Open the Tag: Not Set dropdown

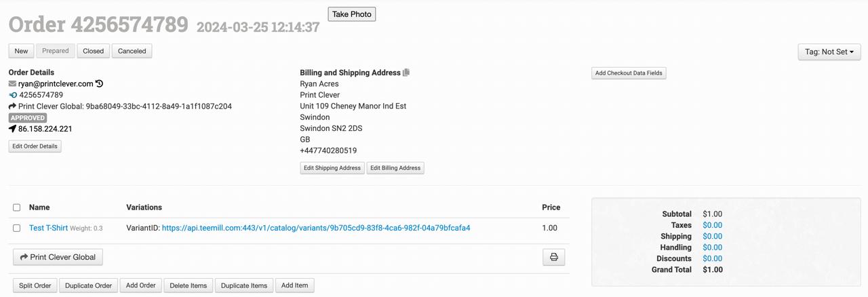[x=829, y=52]
